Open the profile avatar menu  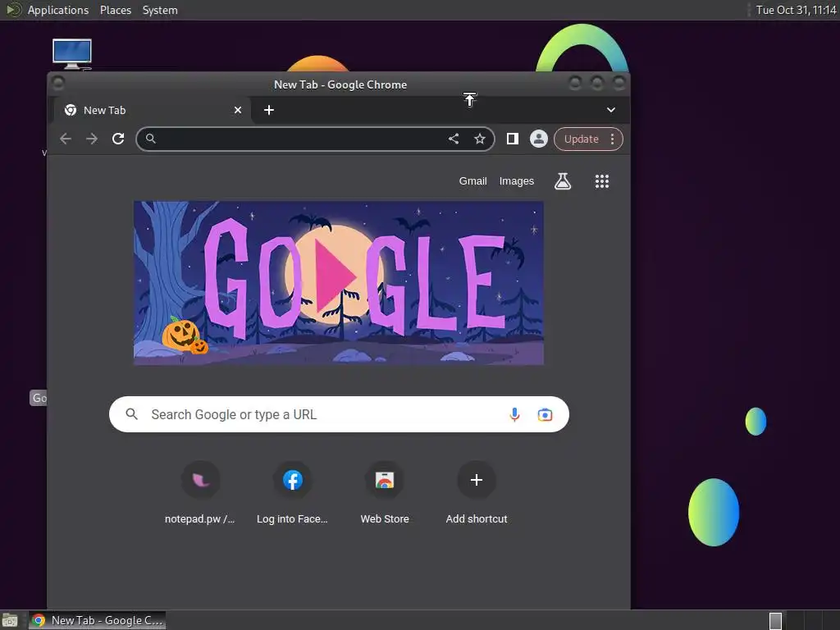coord(539,139)
